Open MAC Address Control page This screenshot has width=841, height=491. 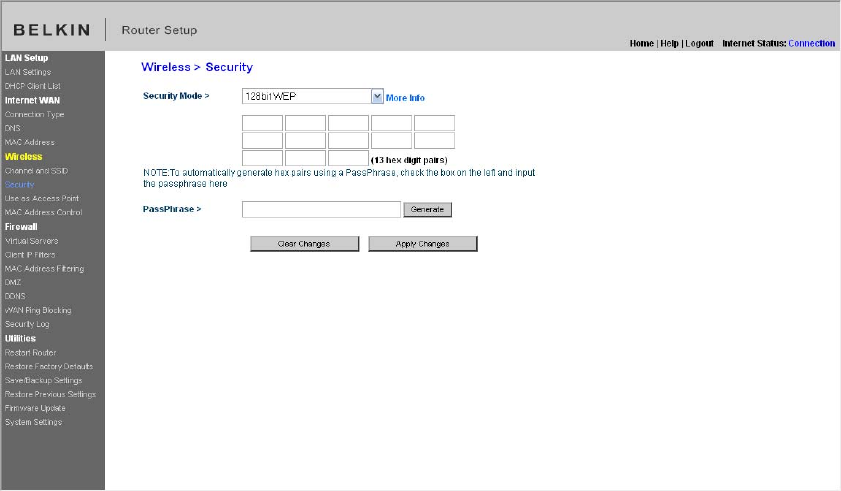click(43, 212)
